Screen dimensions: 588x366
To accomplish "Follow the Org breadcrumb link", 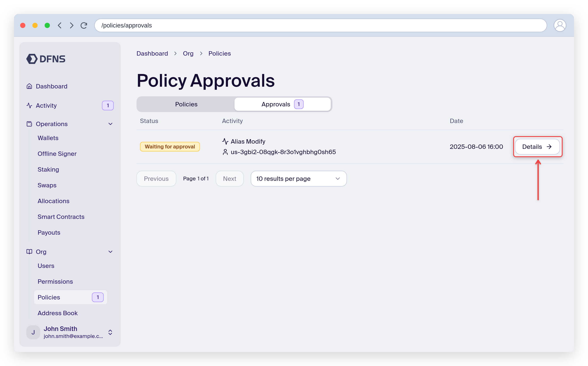I will [x=188, y=53].
